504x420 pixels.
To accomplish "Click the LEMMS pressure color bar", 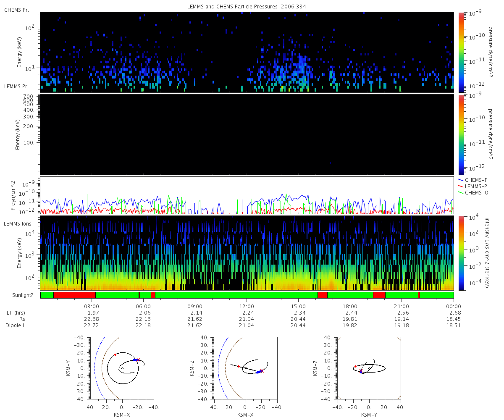I will point(461,134).
